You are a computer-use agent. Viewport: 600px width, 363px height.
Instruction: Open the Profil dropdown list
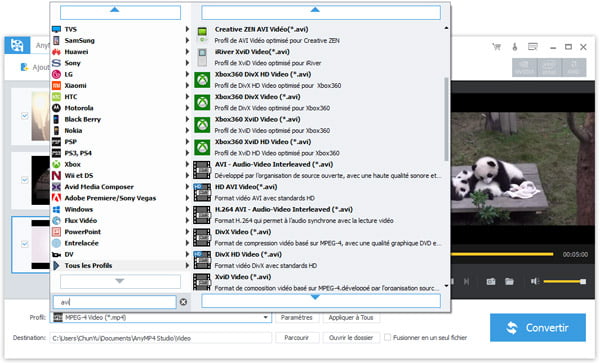[x=266, y=317]
